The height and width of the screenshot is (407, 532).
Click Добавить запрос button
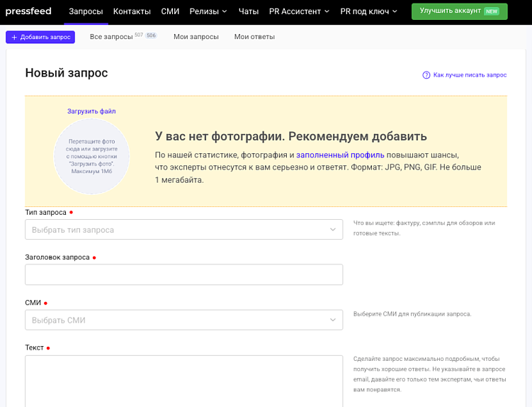pyautogui.click(x=40, y=37)
